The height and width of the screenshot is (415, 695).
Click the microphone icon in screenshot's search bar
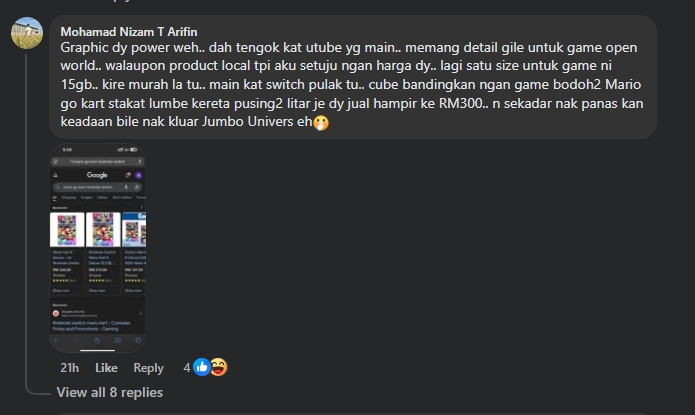126,187
